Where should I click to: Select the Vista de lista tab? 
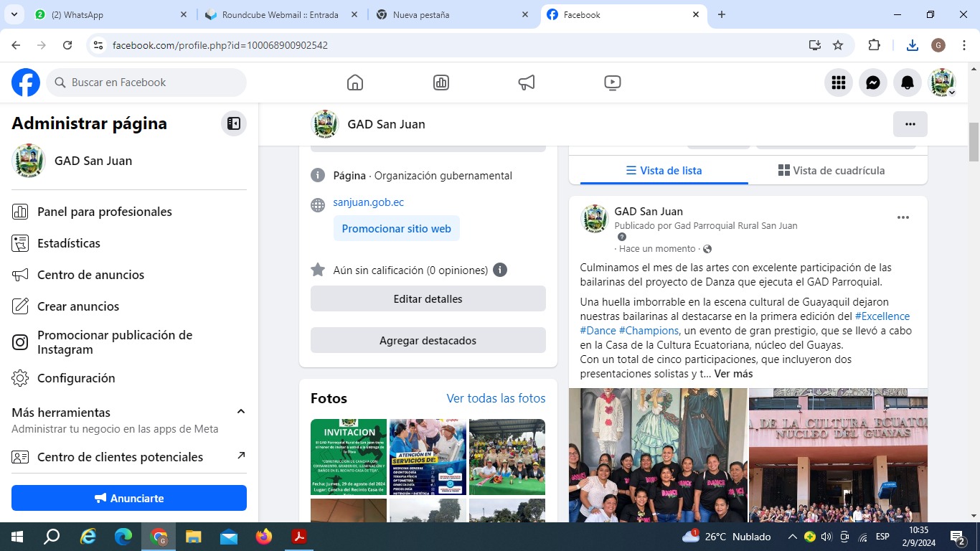(x=664, y=171)
